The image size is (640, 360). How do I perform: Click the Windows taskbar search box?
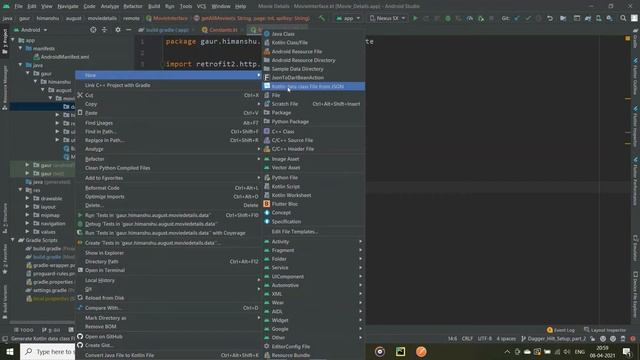click(48, 351)
